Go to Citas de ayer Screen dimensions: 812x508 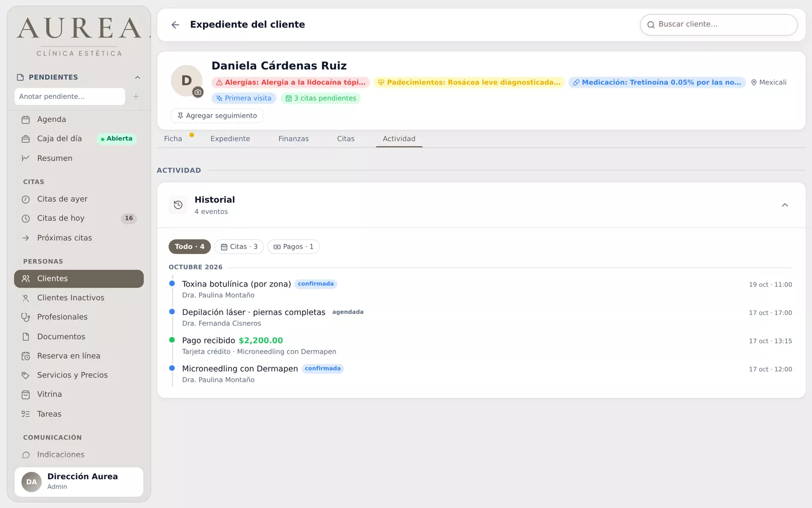pos(79,199)
